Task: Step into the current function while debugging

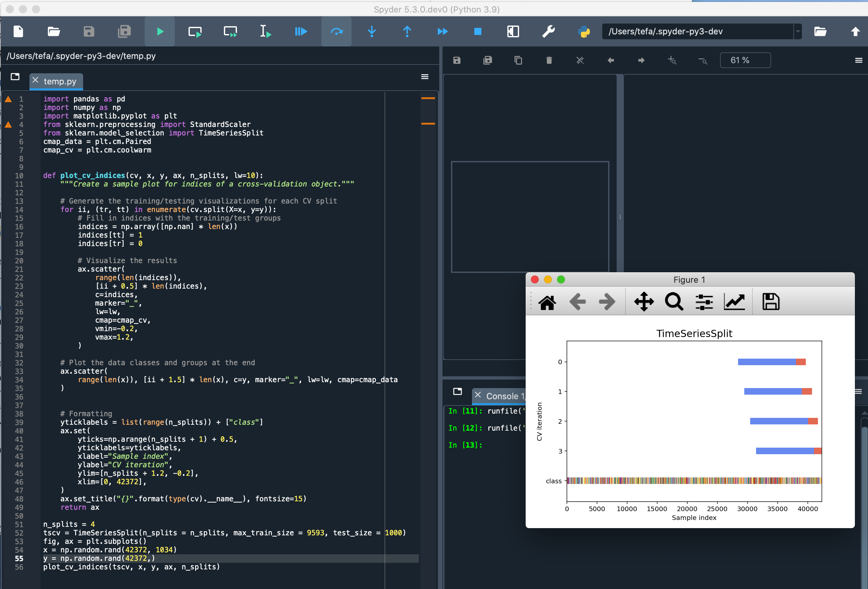Action: 371,31
